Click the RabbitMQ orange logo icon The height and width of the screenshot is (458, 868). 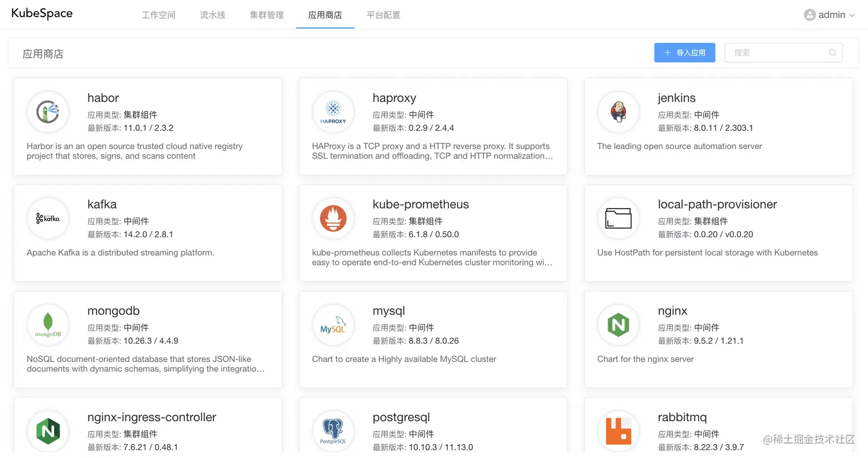tap(618, 430)
